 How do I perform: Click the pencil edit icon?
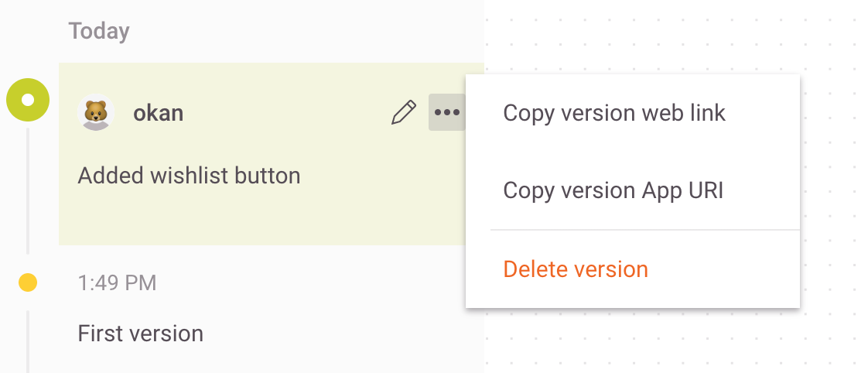point(403,113)
